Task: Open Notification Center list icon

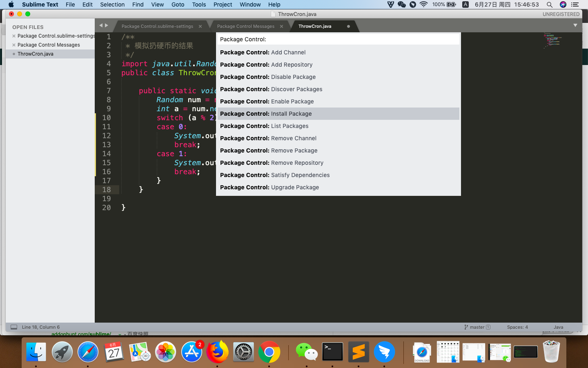Action: click(x=575, y=4)
